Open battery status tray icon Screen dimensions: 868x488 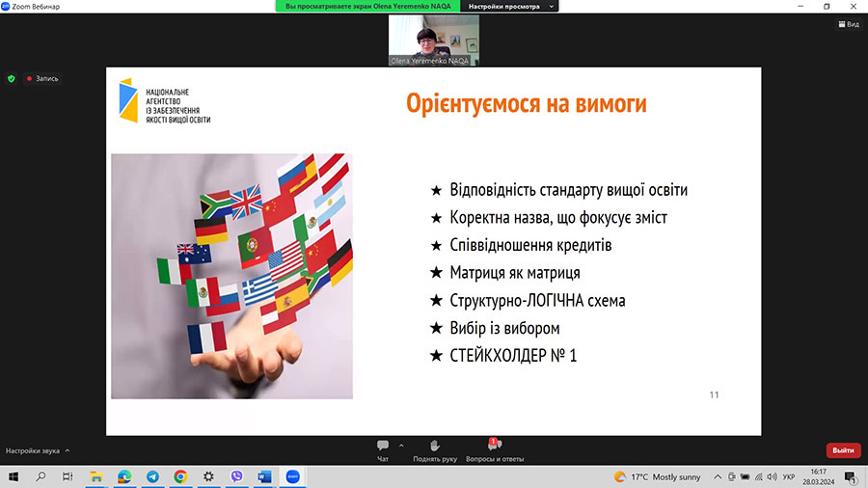(x=746, y=476)
